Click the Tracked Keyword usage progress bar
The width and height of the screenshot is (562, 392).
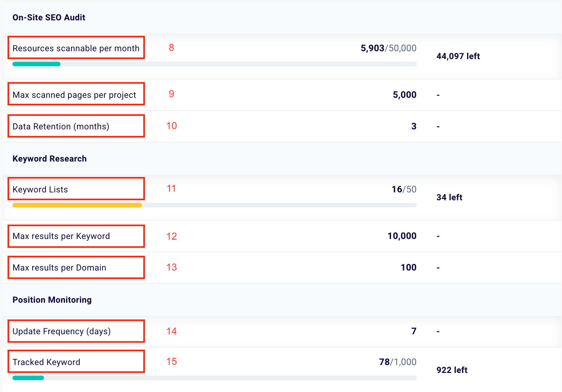pos(214,378)
